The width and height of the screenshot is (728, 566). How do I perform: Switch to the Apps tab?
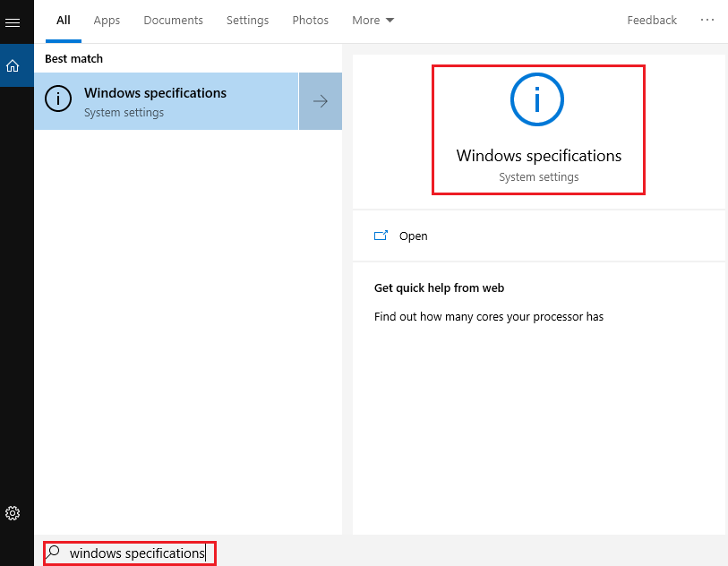(x=107, y=21)
